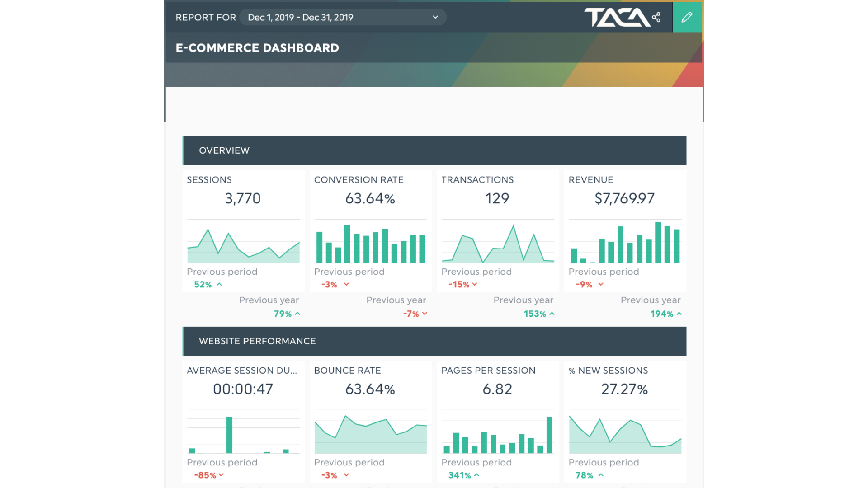Viewport: 868px width, 488px height.
Task: Select the WEBSITE PERFORMANCE section header
Action: [434, 341]
